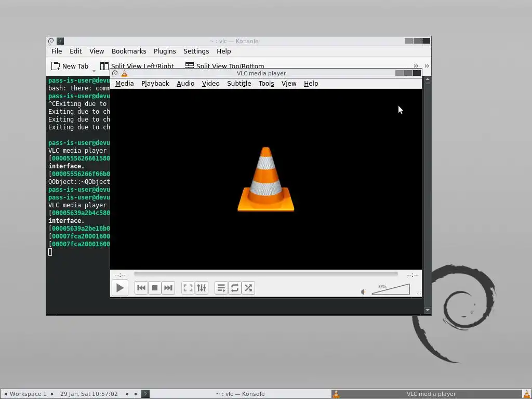Stop playback in VLC

(155, 288)
